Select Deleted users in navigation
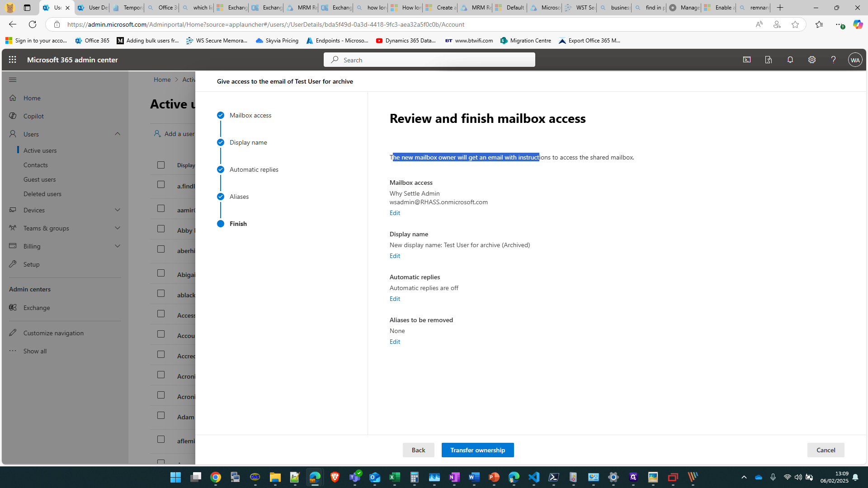This screenshot has height=488, width=868. [42, 194]
